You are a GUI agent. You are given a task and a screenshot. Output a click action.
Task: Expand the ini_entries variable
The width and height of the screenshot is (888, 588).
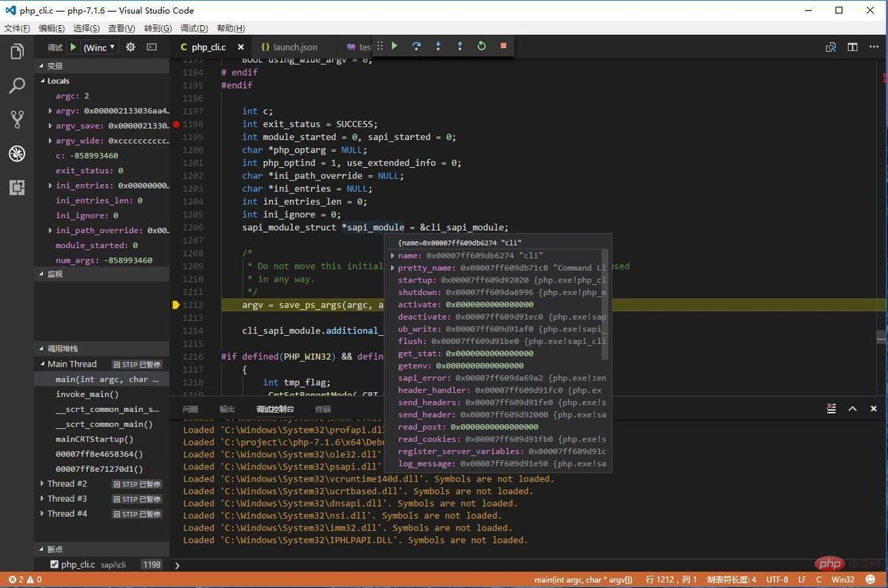[50, 186]
